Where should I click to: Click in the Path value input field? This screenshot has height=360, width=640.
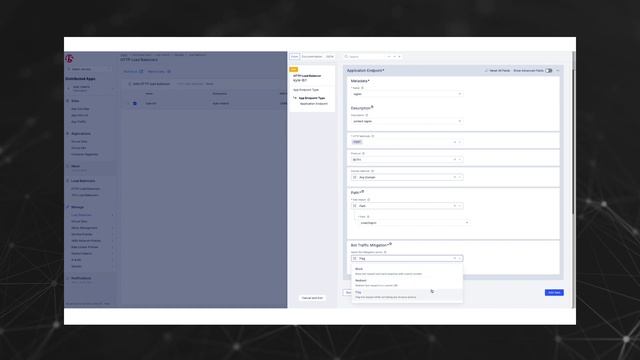pyautogui.click(x=413, y=223)
